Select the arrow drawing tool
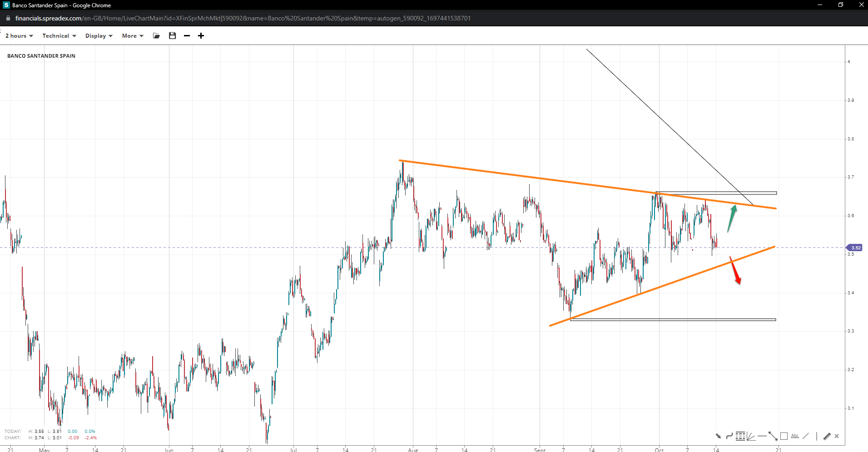The height and width of the screenshot is (452, 868). pos(718,436)
